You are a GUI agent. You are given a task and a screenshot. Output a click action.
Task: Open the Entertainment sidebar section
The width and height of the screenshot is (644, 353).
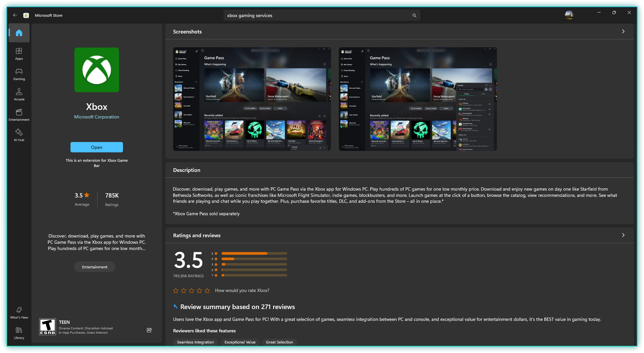tap(19, 114)
